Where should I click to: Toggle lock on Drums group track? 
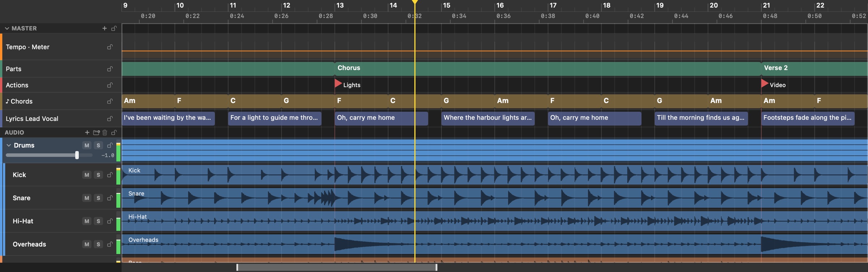point(110,145)
